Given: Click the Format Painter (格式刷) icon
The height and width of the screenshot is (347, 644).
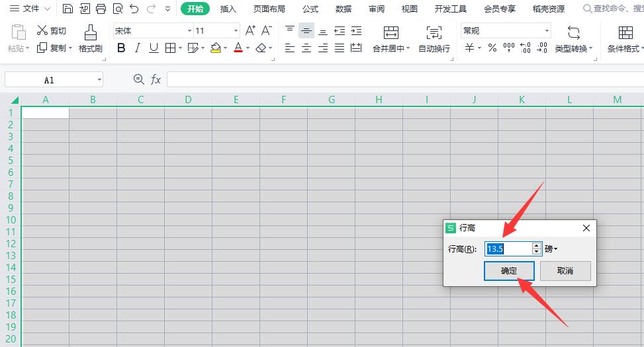Looking at the screenshot, I should pos(91,38).
